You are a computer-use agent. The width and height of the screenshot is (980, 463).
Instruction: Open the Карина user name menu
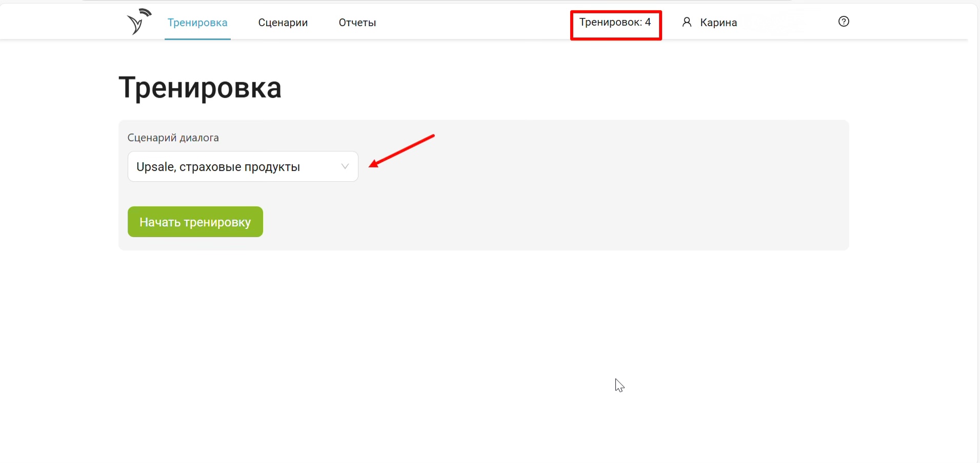(718, 23)
